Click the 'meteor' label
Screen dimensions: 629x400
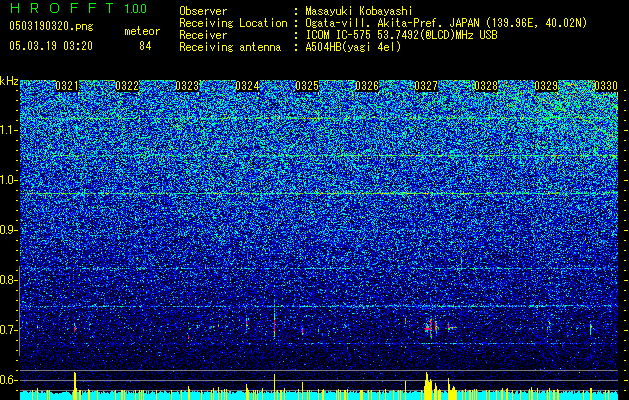pos(142,31)
